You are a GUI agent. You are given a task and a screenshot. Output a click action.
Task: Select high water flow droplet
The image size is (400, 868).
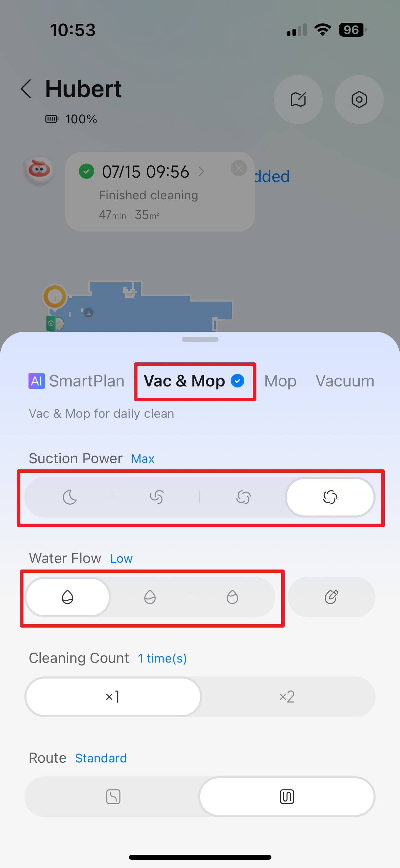[232, 597]
